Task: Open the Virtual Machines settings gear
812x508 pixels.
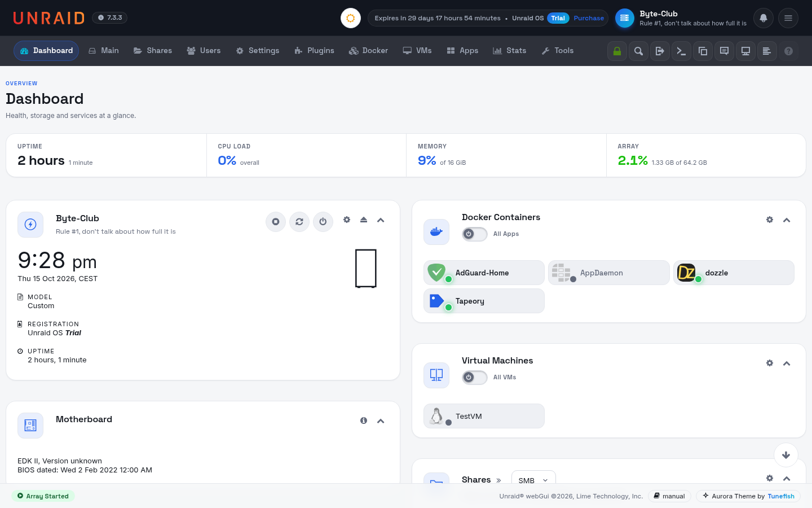Action: pyautogui.click(x=770, y=363)
